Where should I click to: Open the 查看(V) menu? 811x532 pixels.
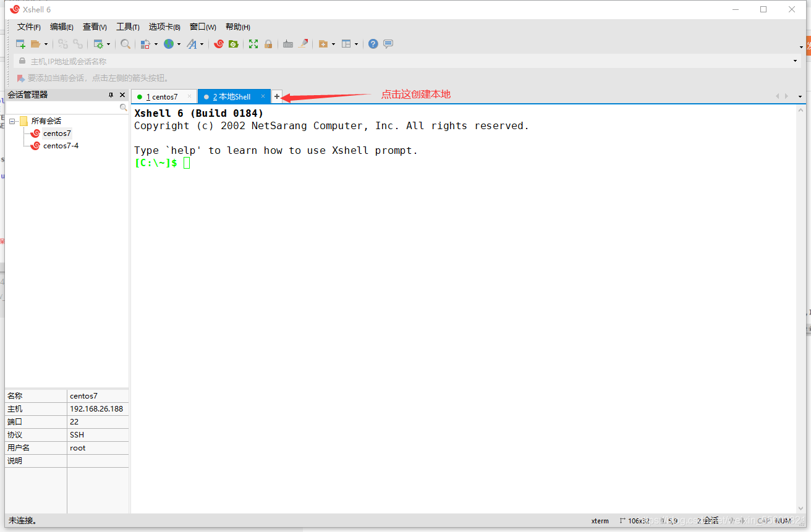pyautogui.click(x=95, y=27)
